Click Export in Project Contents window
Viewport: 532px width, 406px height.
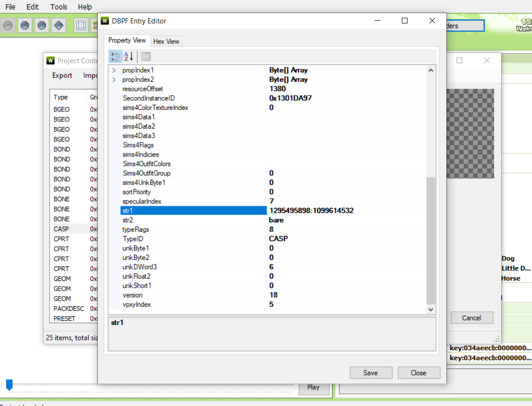[x=62, y=75]
